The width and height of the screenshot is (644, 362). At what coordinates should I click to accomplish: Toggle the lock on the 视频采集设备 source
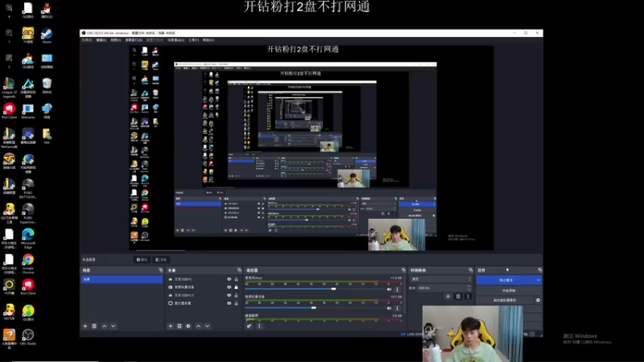236,287
